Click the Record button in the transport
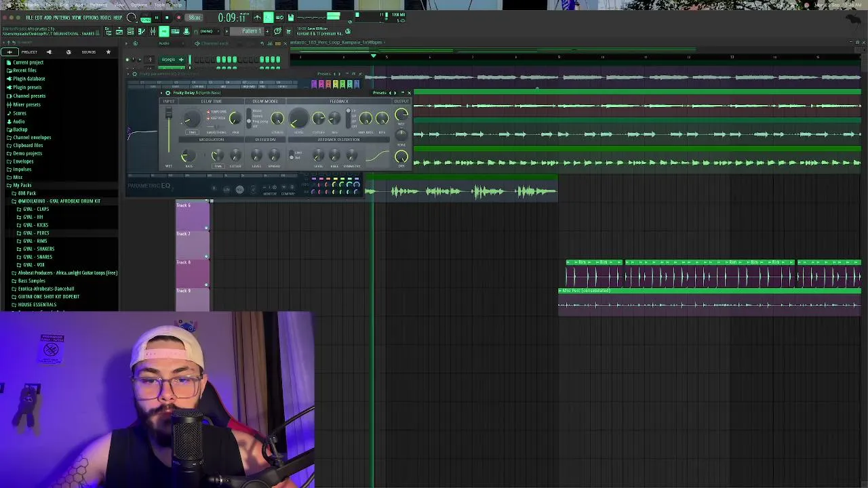The width and height of the screenshot is (868, 488). [x=178, y=18]
